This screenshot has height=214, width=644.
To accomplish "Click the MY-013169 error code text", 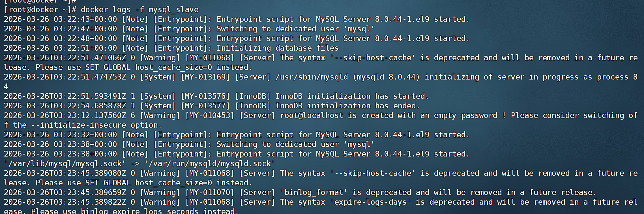I will 205,77.
